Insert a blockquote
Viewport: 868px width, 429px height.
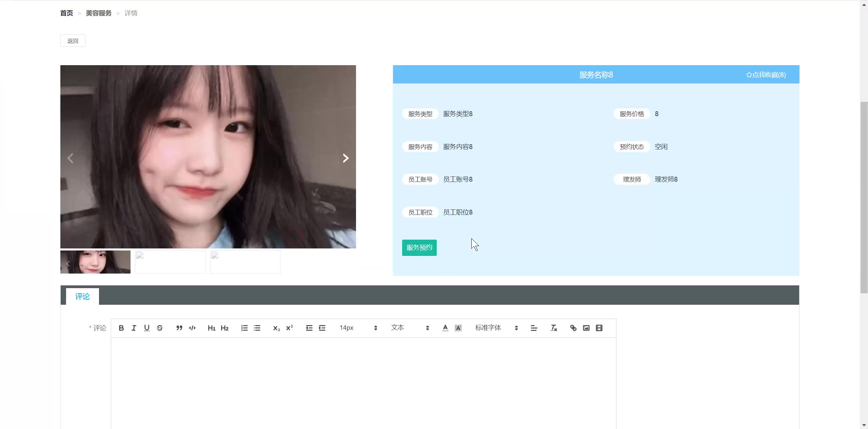(179, 328)
